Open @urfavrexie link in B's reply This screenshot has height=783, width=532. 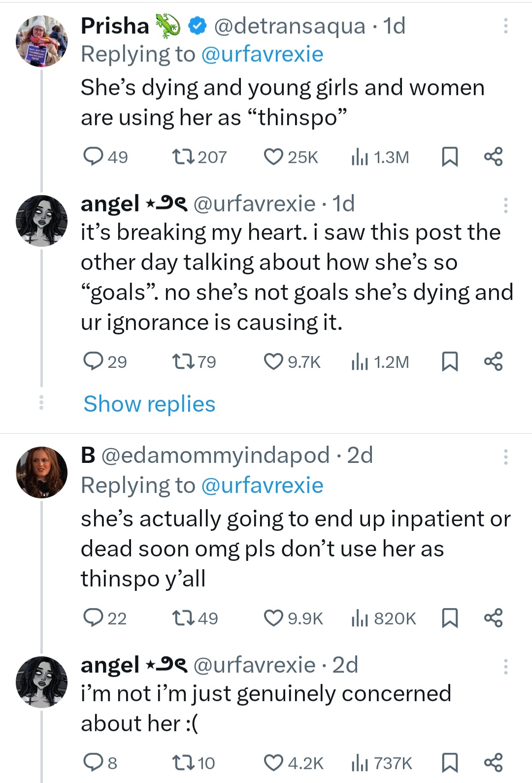262,486
